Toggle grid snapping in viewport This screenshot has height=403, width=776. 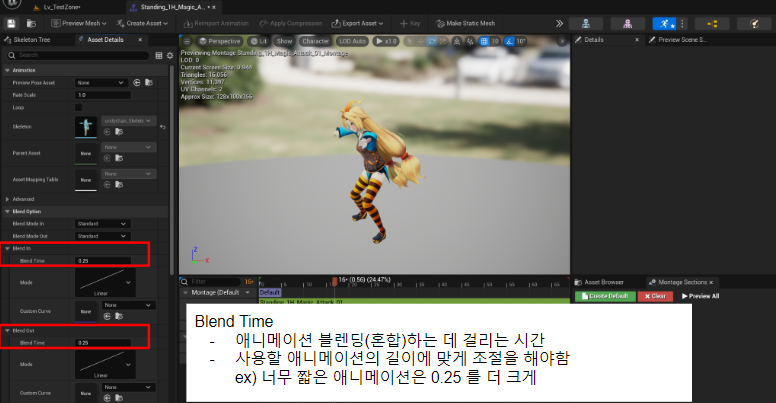(484, 41)
